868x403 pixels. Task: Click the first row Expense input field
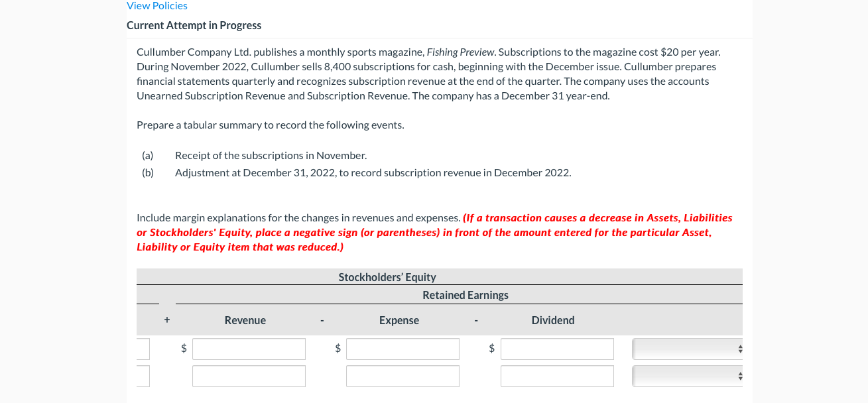(403, 349)
